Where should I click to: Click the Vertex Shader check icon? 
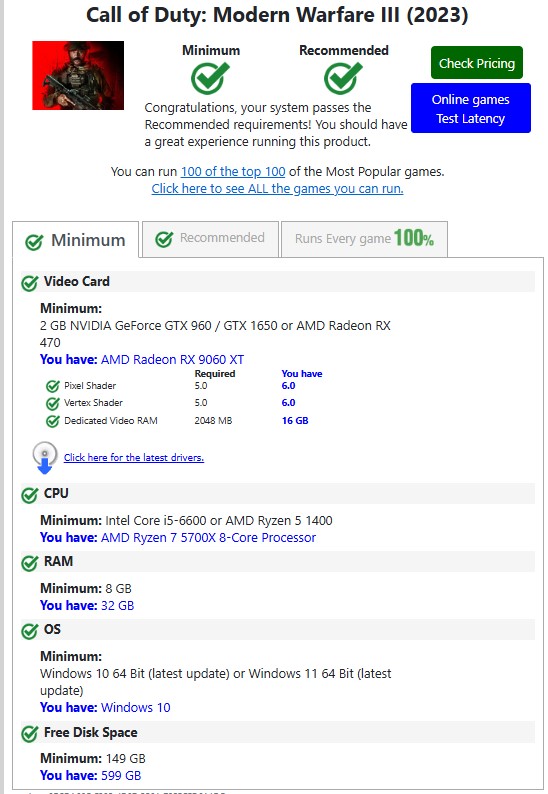[53, 404]
